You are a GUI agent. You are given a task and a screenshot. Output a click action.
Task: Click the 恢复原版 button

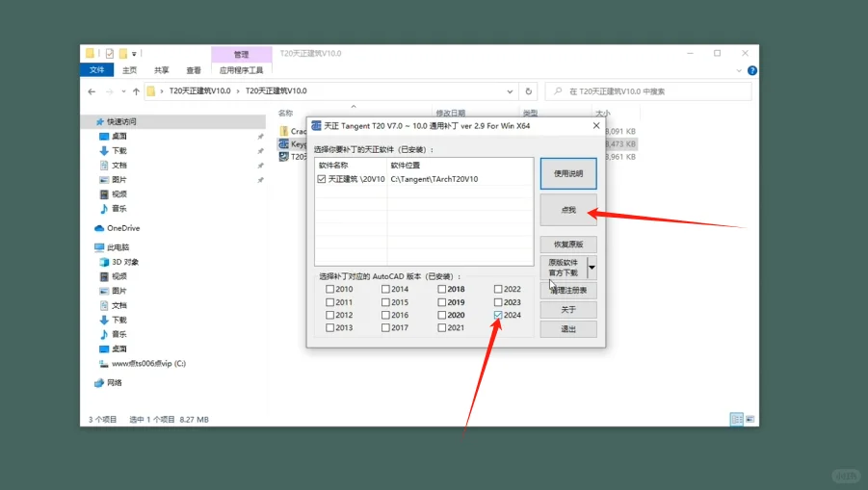568,245
